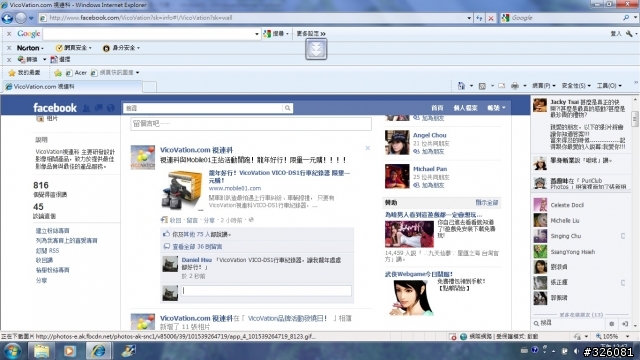
Task: Open the Norton identity safe dropdown
Action: (121, 48)
